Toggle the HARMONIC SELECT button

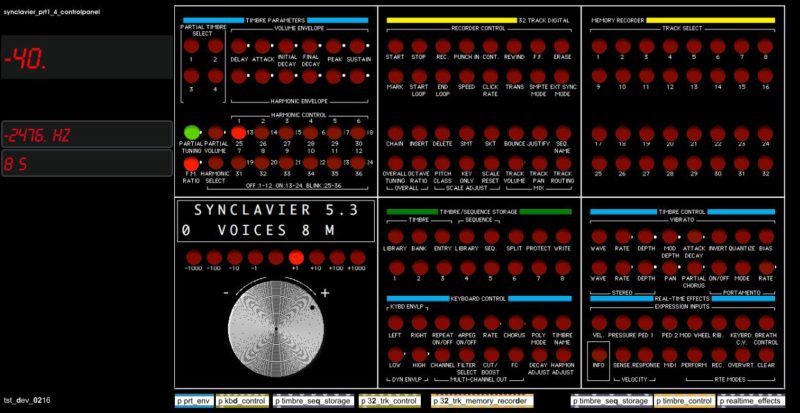pyautogui.click(x=215, y=163)
